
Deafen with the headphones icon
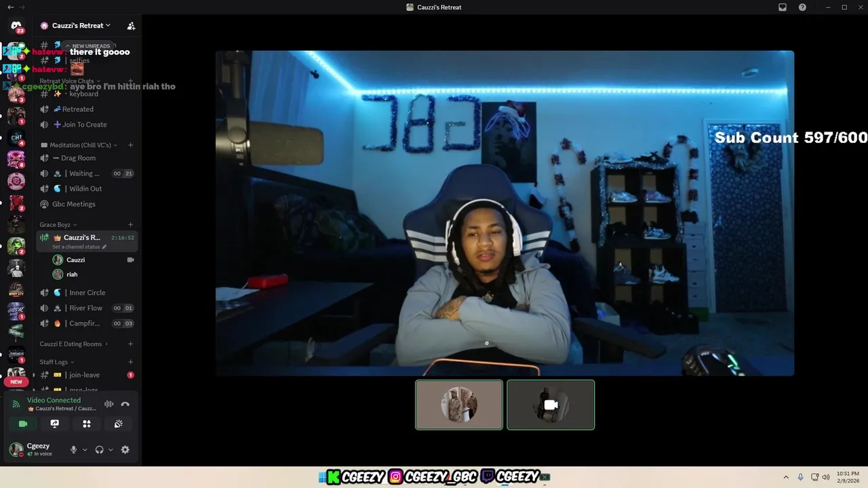point(99,449)
